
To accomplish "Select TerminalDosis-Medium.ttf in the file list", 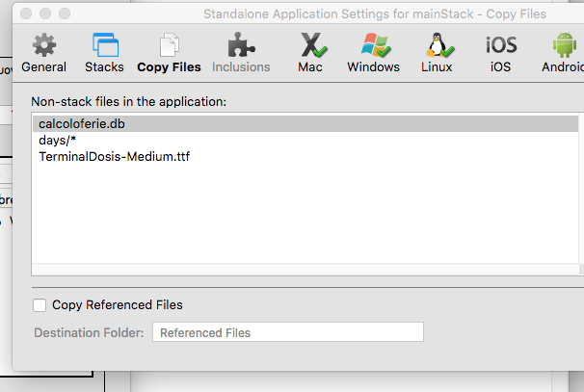I will click(114, 156).
